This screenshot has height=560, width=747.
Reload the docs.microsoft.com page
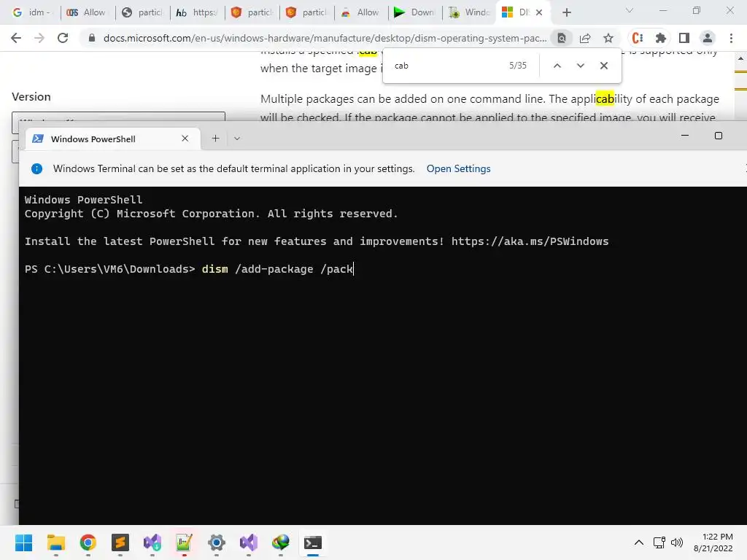(x=63, y=38)
